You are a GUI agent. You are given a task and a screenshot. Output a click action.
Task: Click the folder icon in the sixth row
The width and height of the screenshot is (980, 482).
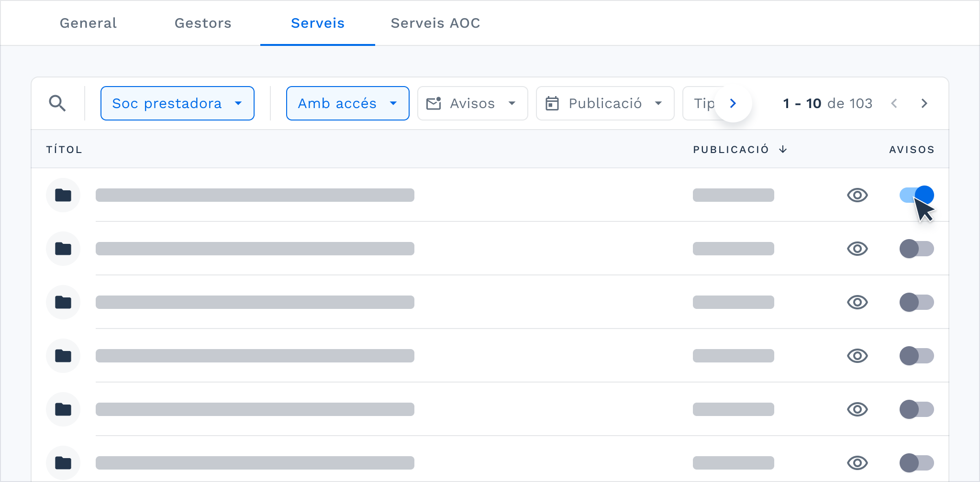tap(63, 463)
